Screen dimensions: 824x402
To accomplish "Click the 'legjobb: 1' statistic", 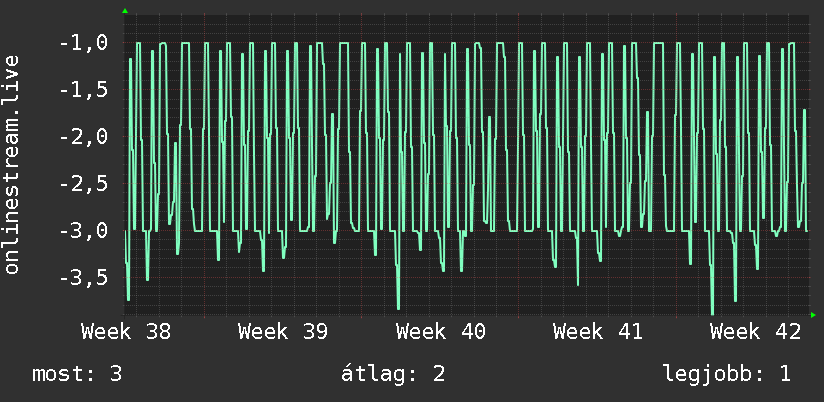I will [x=727, y=374].
